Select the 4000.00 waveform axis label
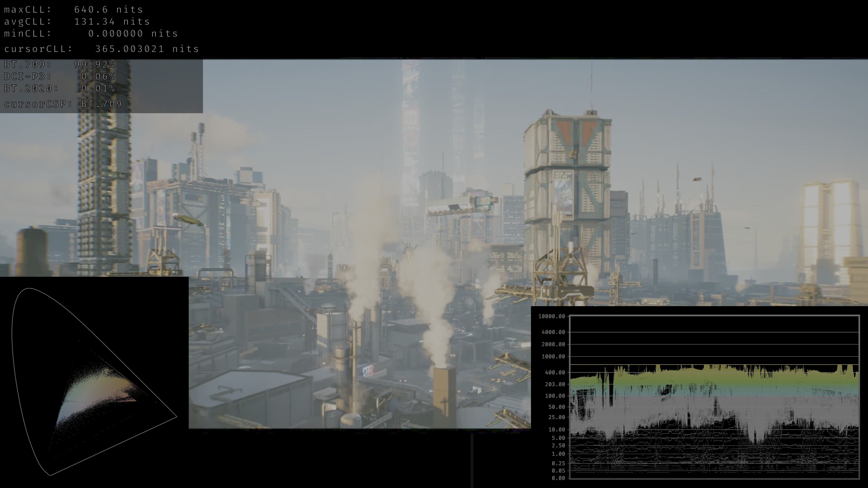Image resolution: width=868 pixels, height=488 pixels. tap(553, 332)
